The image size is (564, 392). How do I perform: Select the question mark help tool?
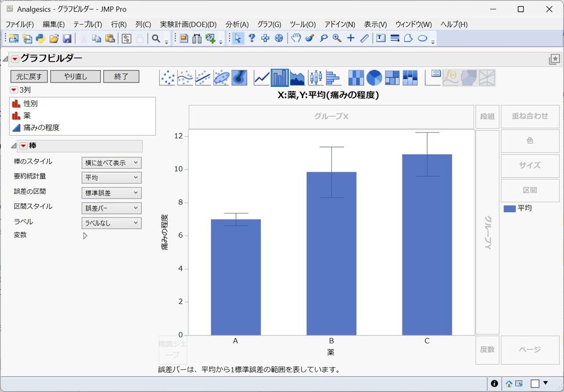tap(252, 38)
